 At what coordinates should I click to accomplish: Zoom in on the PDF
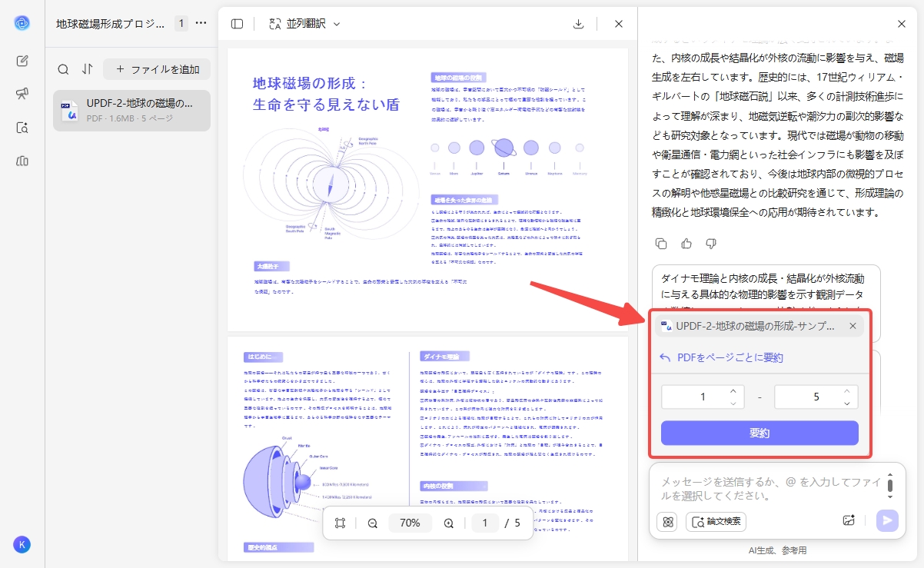[x=448, y=523]
